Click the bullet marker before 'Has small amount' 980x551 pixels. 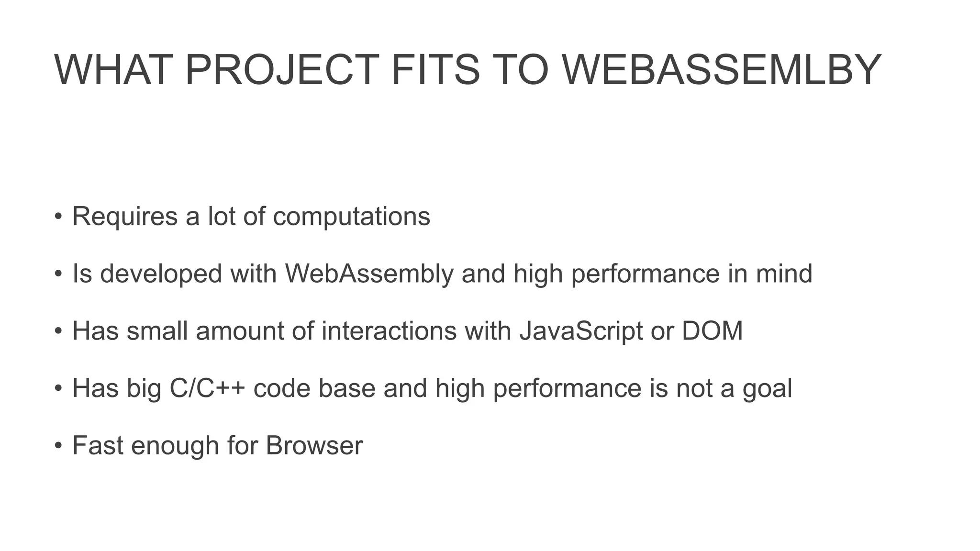(58, 331)
